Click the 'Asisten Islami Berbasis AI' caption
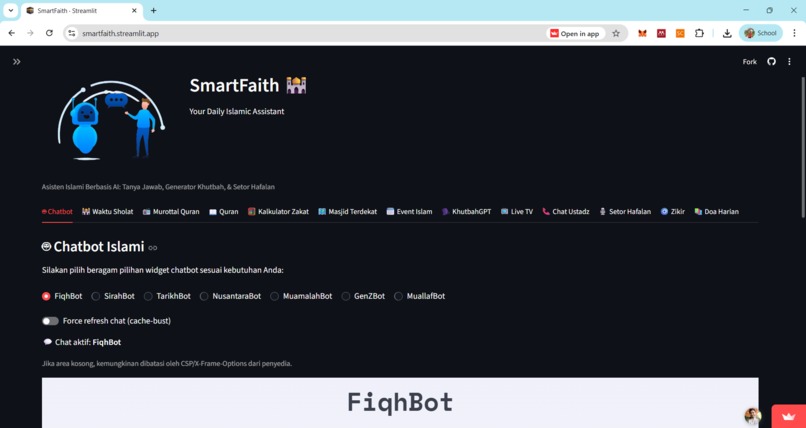This screenshot has width=806, height=428. tap(158, 187)
